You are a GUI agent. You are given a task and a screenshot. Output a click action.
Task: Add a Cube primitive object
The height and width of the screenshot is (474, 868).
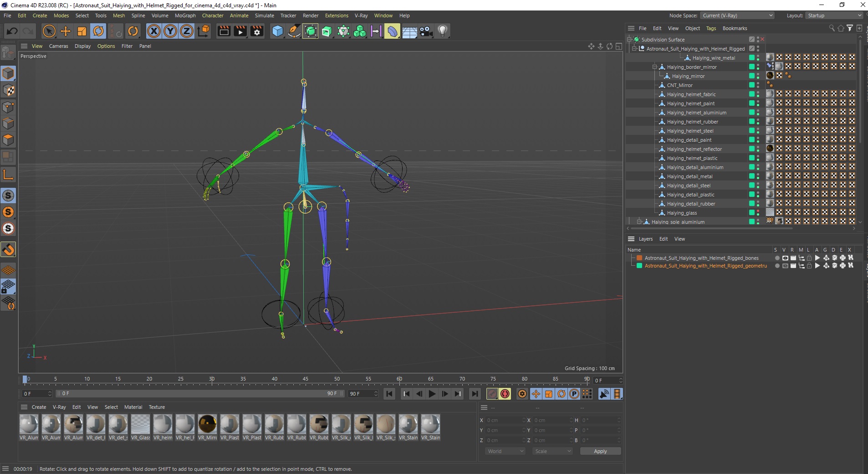pos(277,31)
